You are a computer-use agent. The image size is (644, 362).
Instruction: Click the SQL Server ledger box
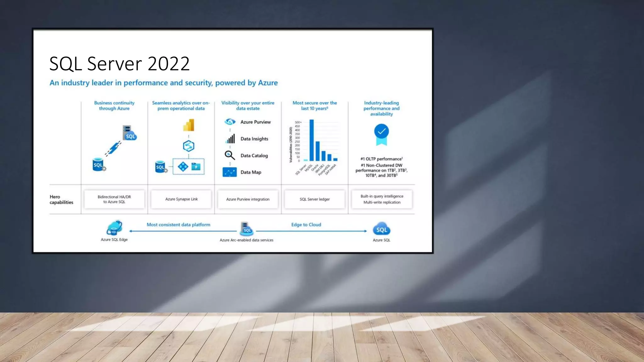pos(314,199)
